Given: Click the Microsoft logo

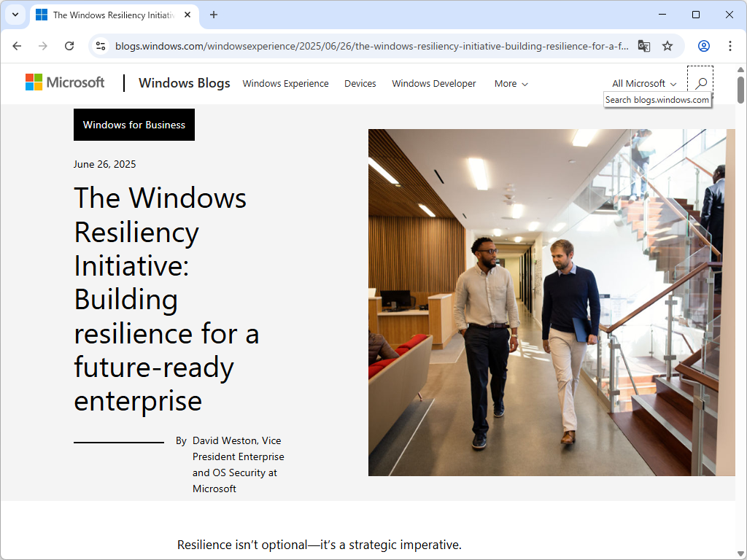Looking at the screenshot, I should point(64,82).
